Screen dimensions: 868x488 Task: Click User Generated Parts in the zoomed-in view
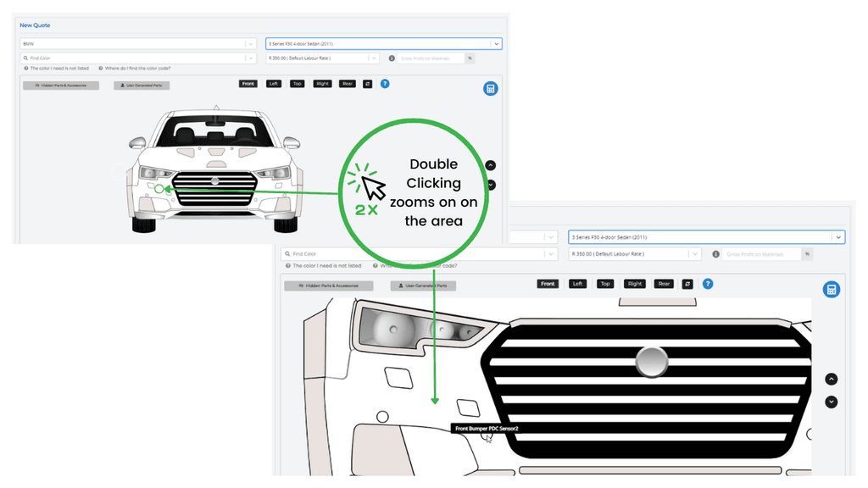[x=423, y=286]
